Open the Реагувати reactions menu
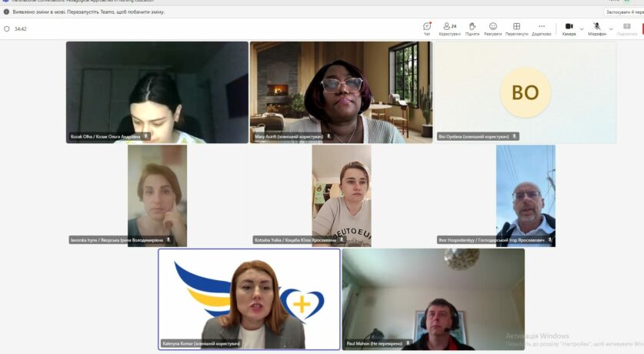The image size is (644, 354). 493,27
